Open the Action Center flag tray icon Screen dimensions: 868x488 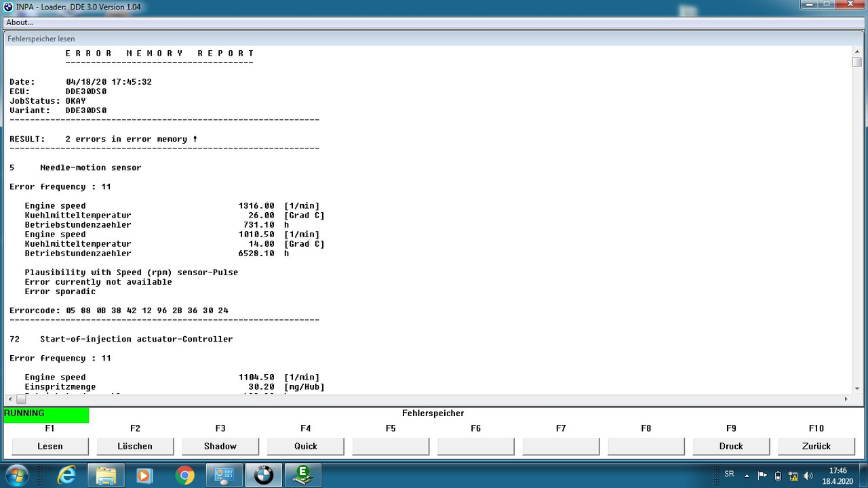point(762,475)
